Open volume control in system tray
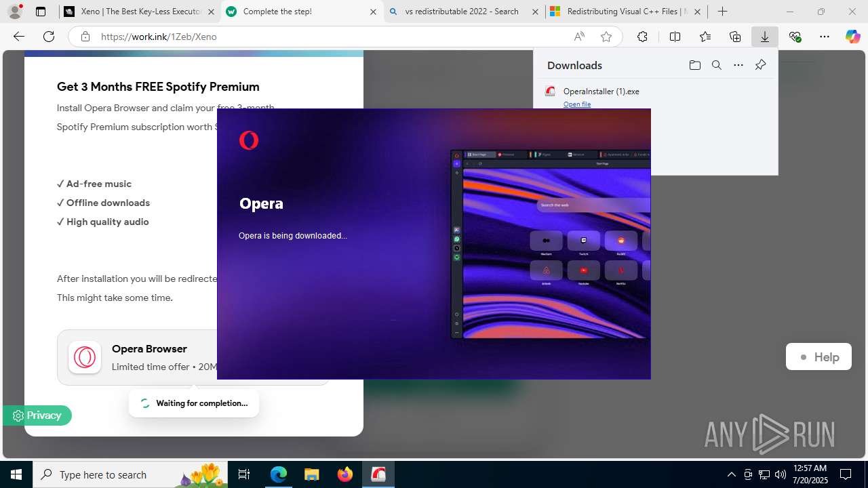This screenshot has height=488, width=868. [x=781, y=474]
